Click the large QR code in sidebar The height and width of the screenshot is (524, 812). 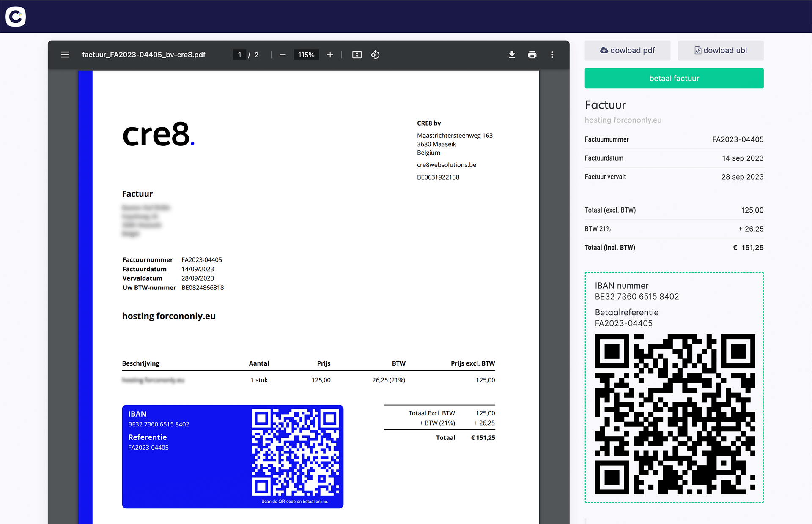tap(675, 414)
